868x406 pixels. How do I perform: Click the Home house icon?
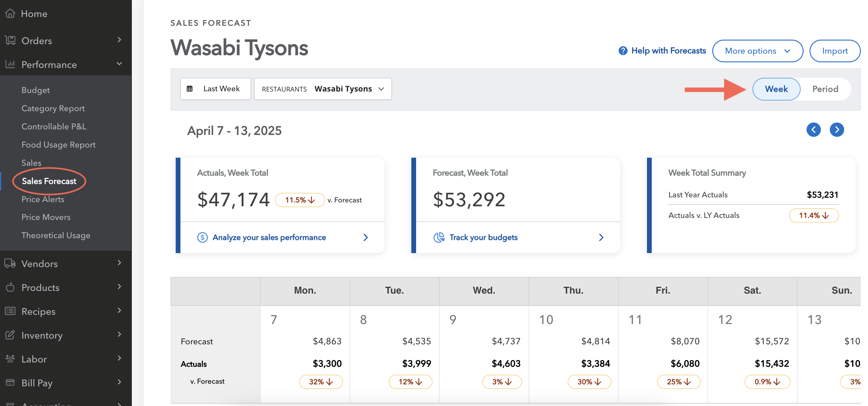click(10, 13)
